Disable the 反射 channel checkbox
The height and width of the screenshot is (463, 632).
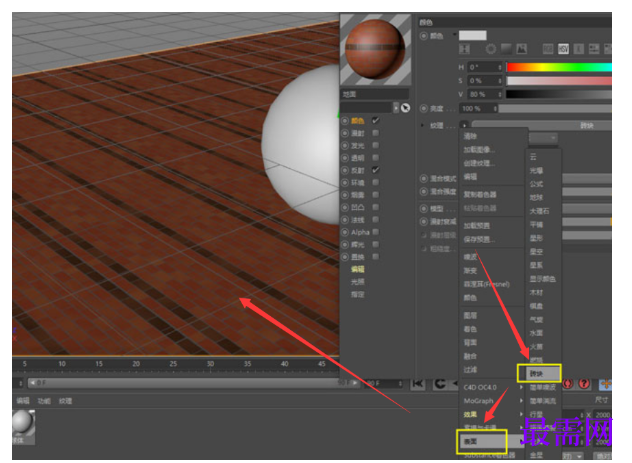click(375, 170)
